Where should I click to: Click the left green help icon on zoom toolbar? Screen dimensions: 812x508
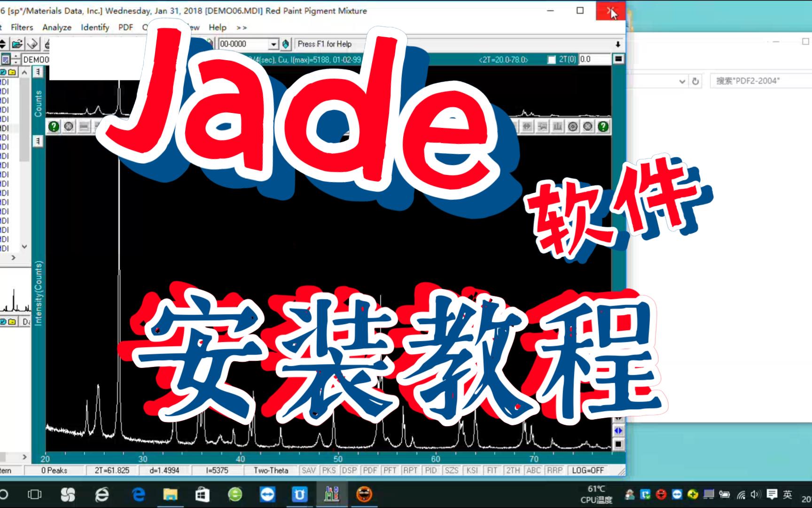coord(54,127)
